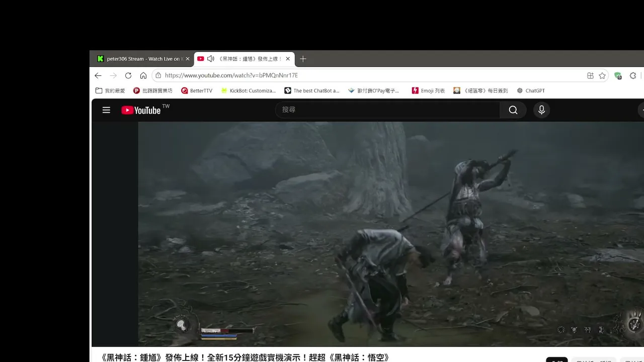The height and width of the screenshot is (362, 644).
Task: Bookmark this page with the star icon
Action: pyautogui.click(x=602, y=75)
